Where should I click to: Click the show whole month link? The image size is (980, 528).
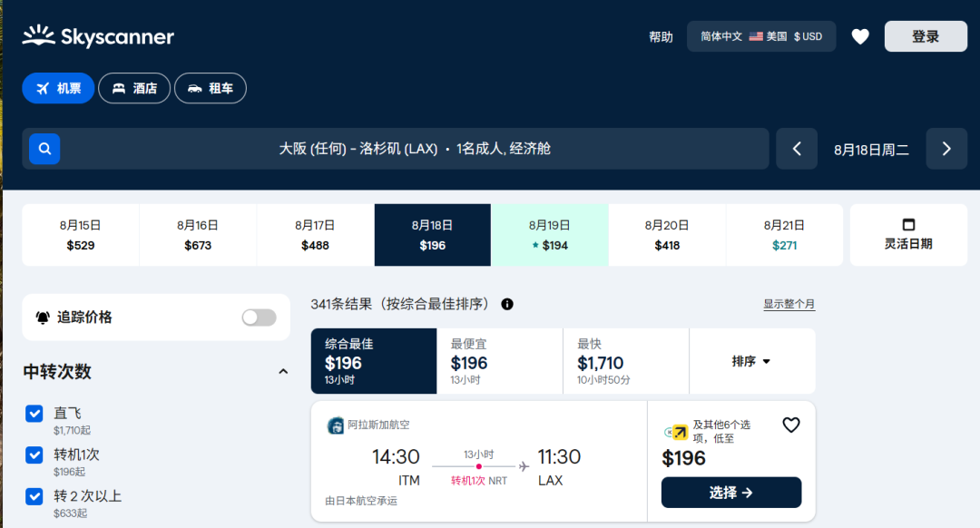(x=789, y=304)
